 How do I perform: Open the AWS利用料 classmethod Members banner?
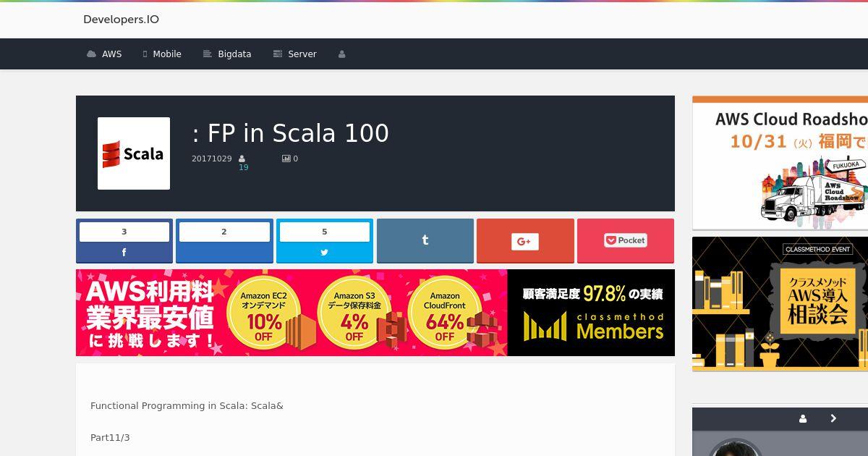[x=375, y=313]
